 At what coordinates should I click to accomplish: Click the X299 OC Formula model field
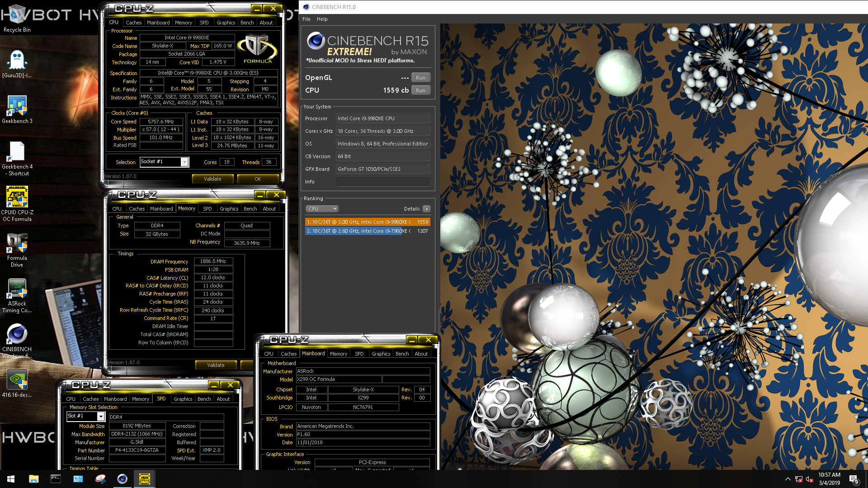tap(339, 380)
